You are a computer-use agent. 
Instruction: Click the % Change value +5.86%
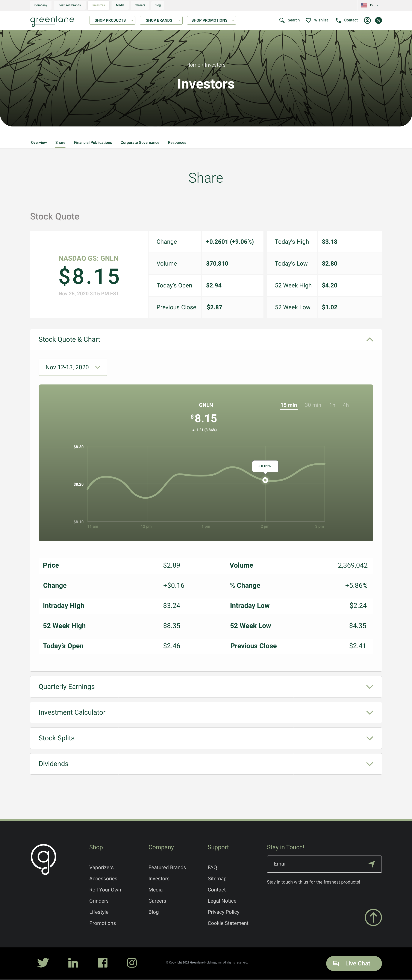coord(356,585)
